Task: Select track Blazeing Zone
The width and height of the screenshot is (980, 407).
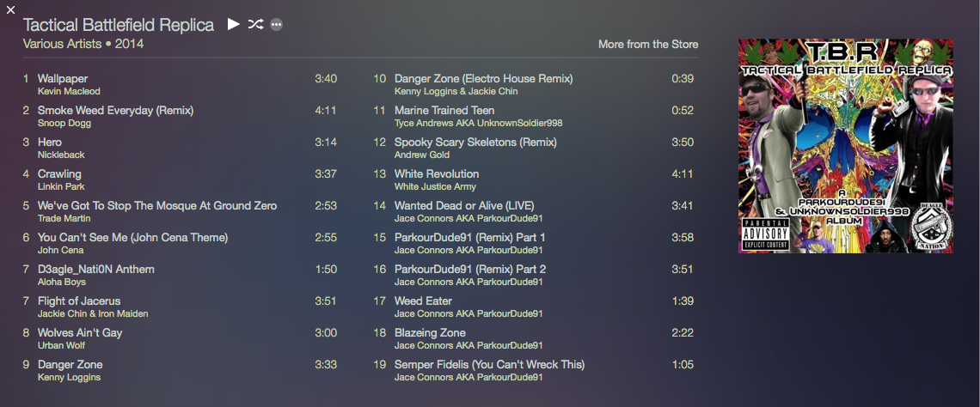Action: (430, 332)
